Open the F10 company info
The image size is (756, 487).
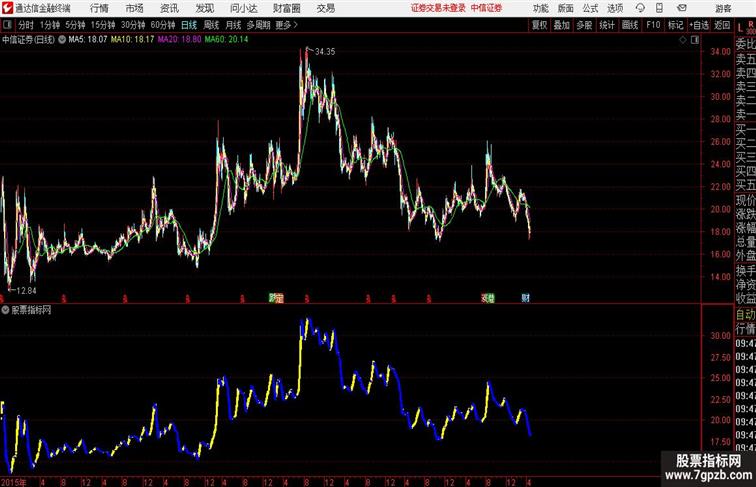tap(653, 25)
